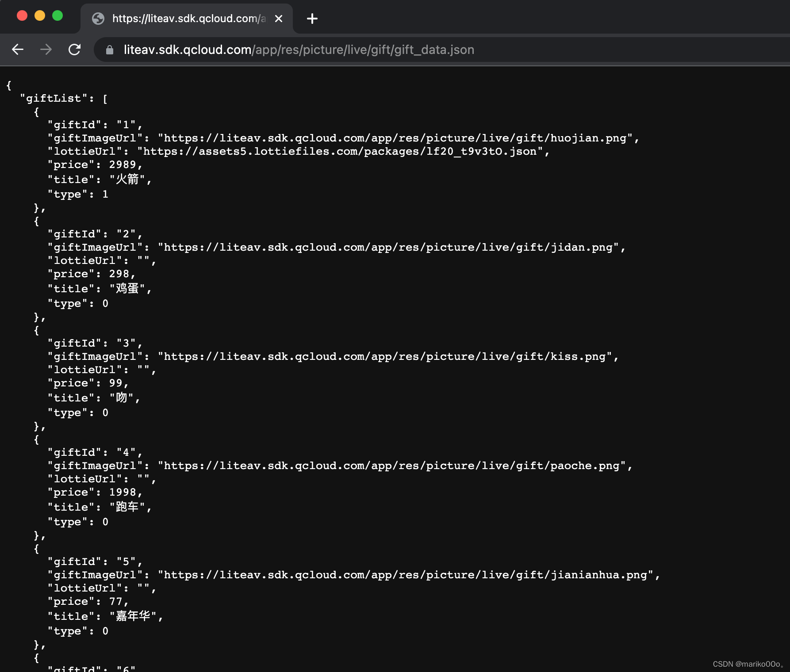This screenshot has height=672, width=790.
Task: Click the "giftId": "5" line
Action: pyautogui.click(x=95, y=562)
